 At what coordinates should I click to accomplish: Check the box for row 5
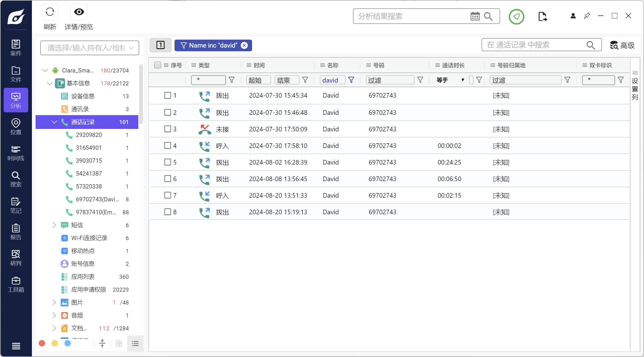(167, 162)
